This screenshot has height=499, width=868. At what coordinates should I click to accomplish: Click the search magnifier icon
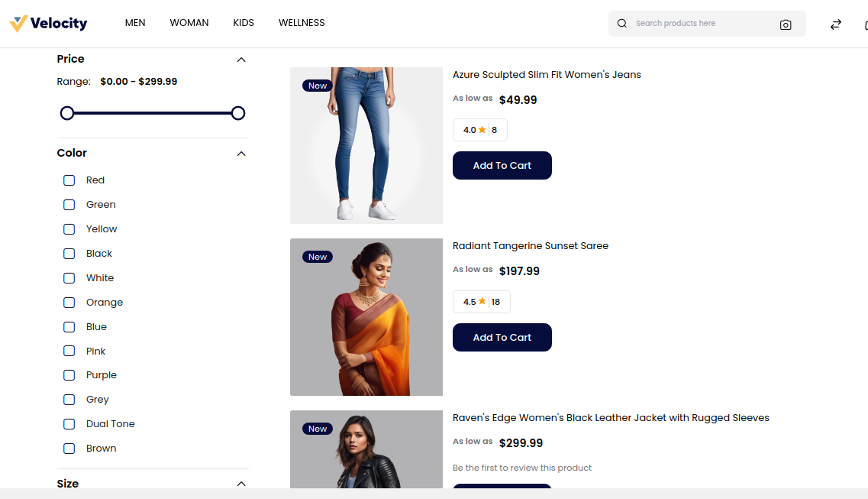point(622,24)
